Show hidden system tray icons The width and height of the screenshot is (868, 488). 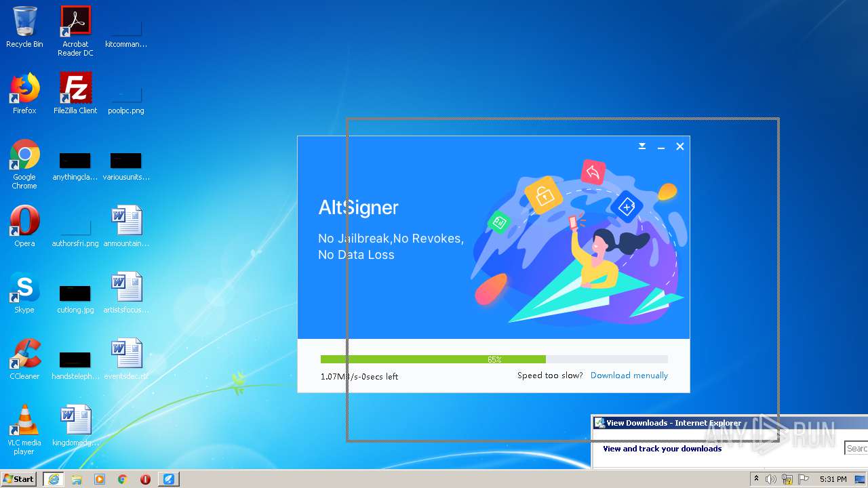pyautogui.click(x=756, y=479)
